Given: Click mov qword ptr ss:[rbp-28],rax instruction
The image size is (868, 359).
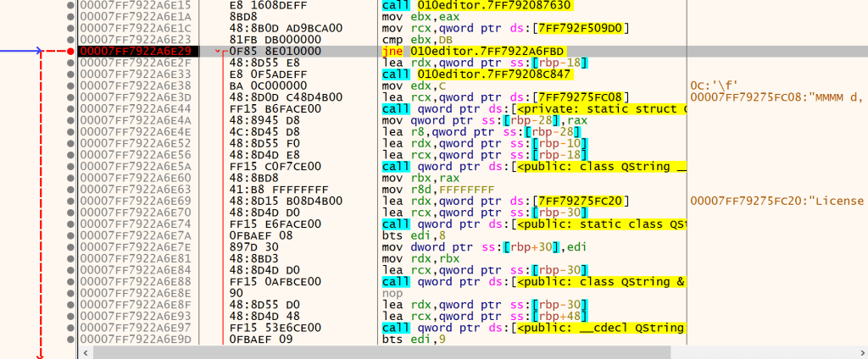Looking at the screenshot, I should tap(484, 120).
